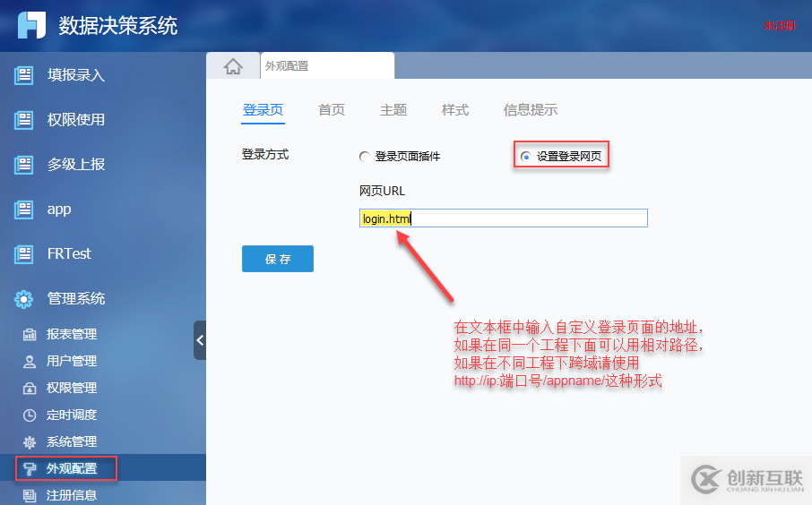812x505 pixels.
Task: Click the 填报录入 sidebar icon
Action: coord(24,75)
